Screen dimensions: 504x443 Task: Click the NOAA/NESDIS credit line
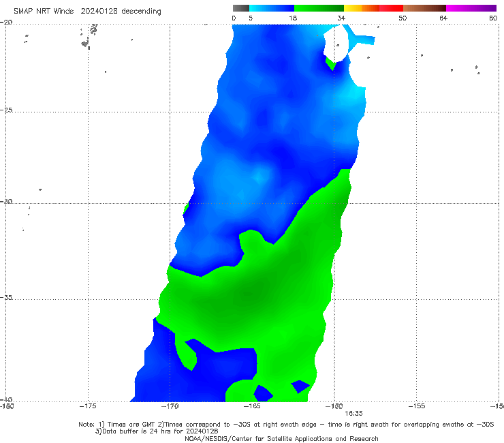[x=281, y=438]
